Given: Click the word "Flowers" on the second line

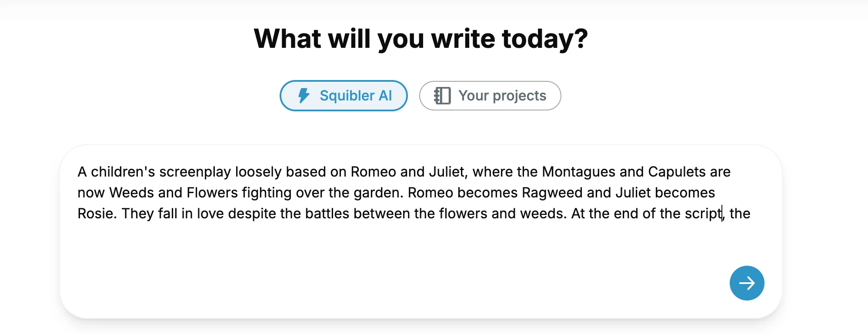Looking at the screenshot, I should point(212,193).
